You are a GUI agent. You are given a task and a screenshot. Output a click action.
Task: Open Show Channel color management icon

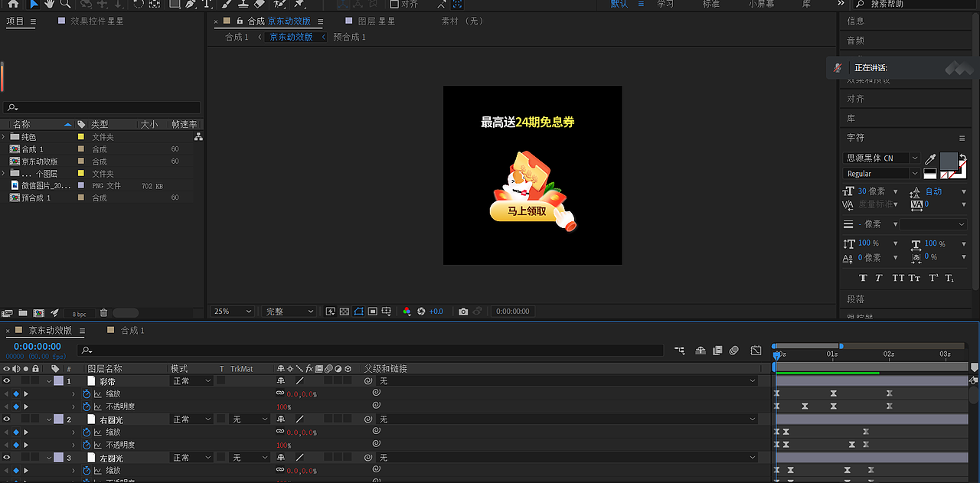[x=407, y=312]
